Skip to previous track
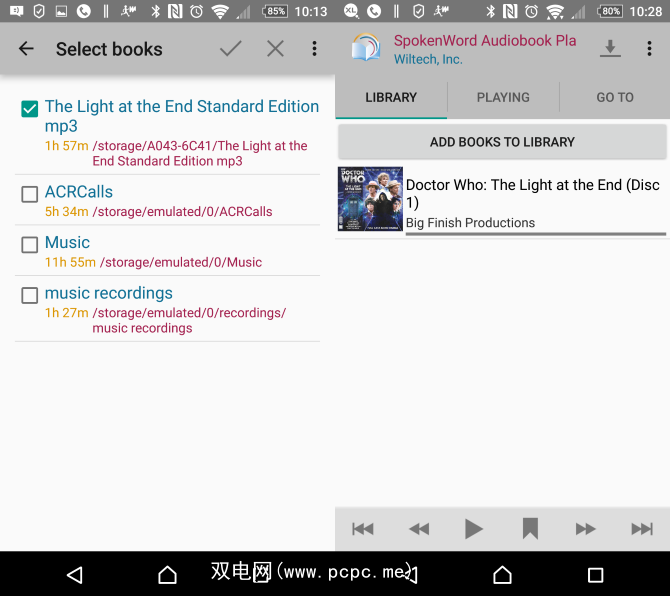The height and width of the screenshot is (596, 670). [x=363, y=529]
